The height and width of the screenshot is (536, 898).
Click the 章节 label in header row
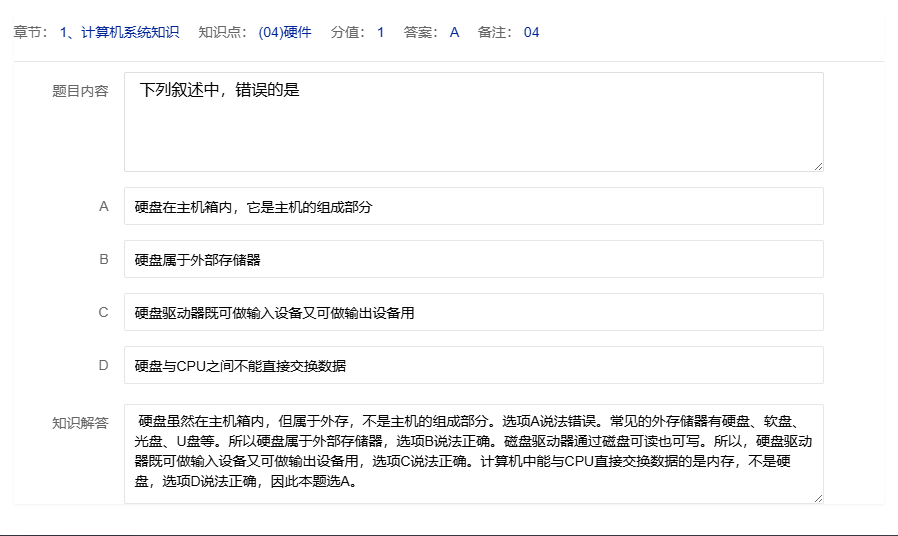(x=29, y=32)
